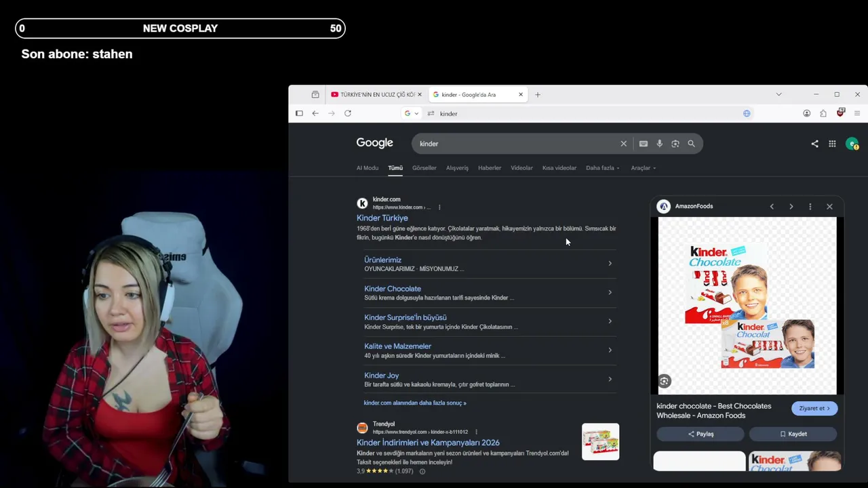Click the Lens icon on Kinder image
868x488 pixels.
click(x=665, y=382)
